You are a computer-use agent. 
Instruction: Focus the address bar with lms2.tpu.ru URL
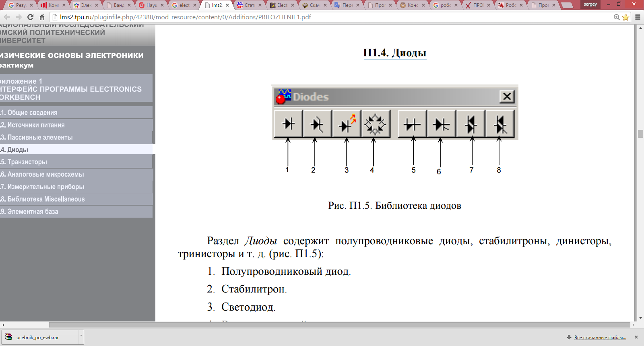pos(334,17)
